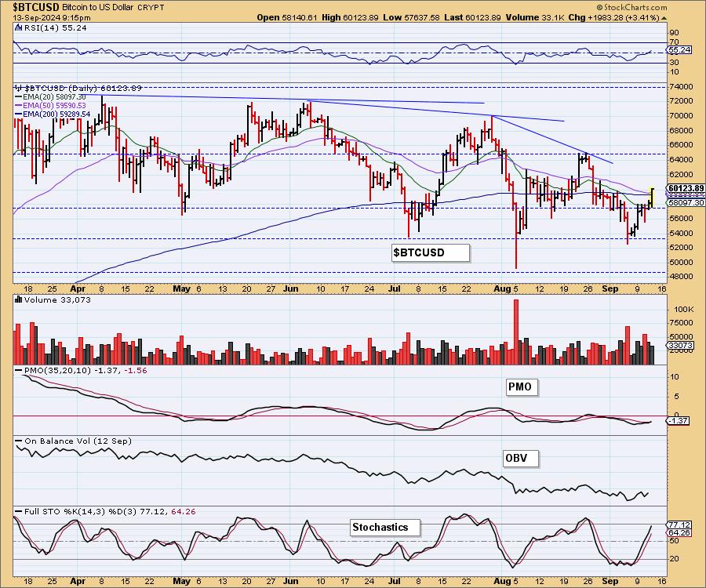
Task: Click the Last 60123.89 value in the header
Action: 472,17
